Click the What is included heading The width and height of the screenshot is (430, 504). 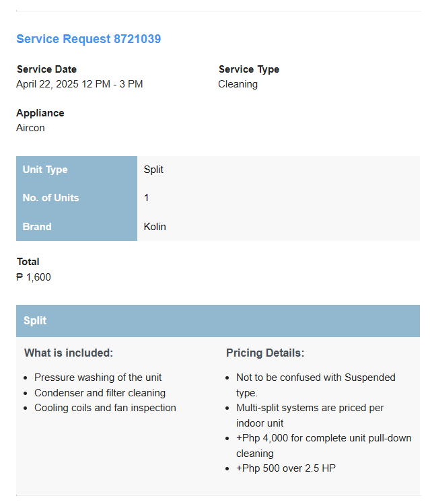click(69, 353)
